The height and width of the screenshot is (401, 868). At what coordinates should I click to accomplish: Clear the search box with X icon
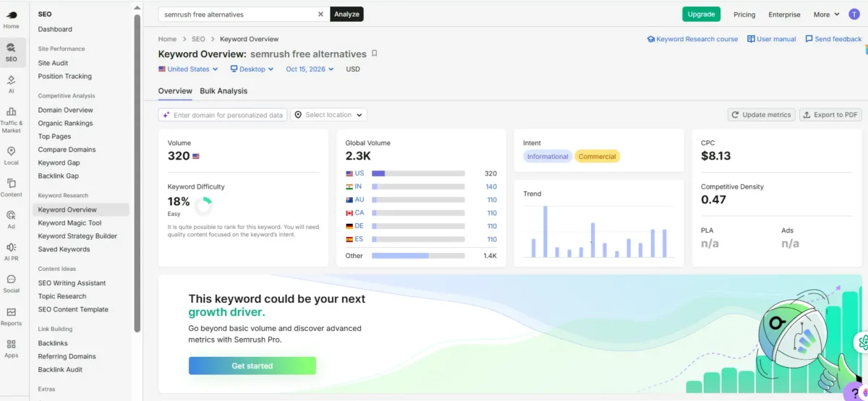point(320,14)
